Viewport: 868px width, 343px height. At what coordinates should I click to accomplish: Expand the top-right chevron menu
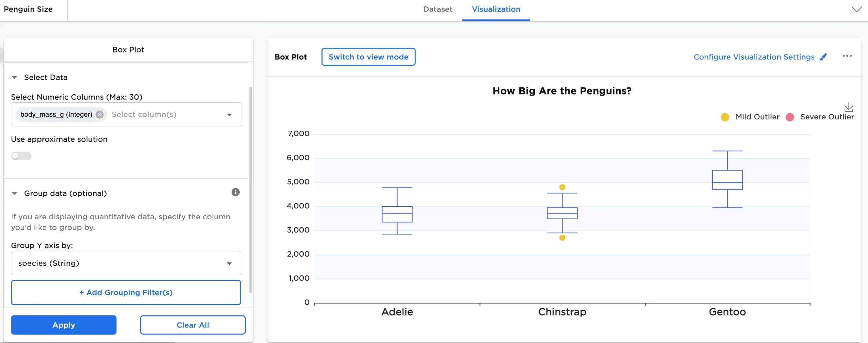click(856, 9)
